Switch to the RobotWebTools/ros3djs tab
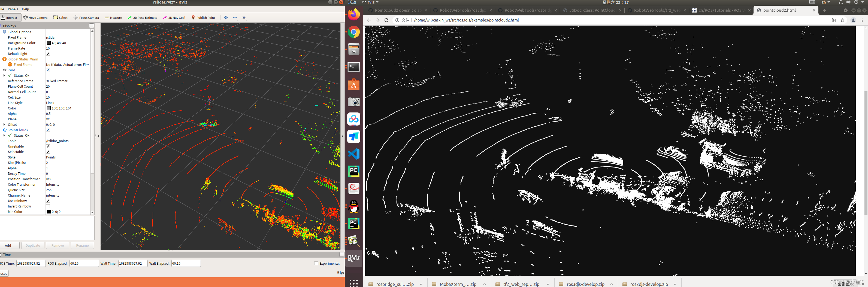The width and height of the screenshot is (868, 287). coord(462,10)
